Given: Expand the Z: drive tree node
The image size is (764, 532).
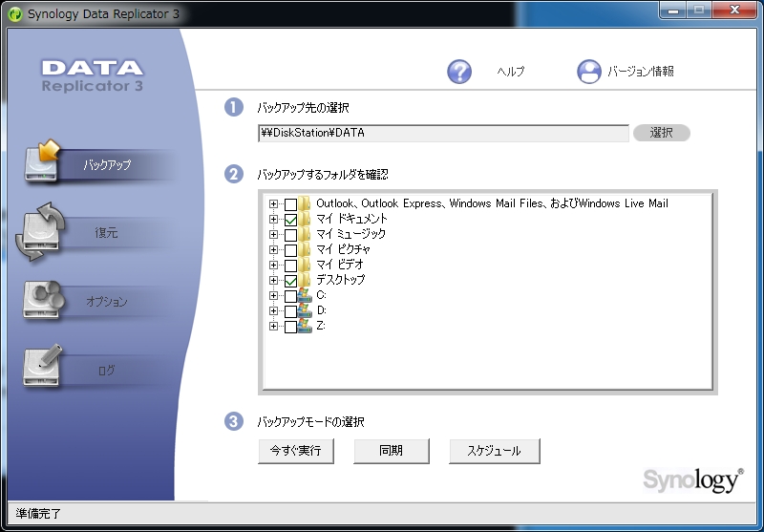Looking at the screenshot, I should pyautogui.click(x=273, y=326).
